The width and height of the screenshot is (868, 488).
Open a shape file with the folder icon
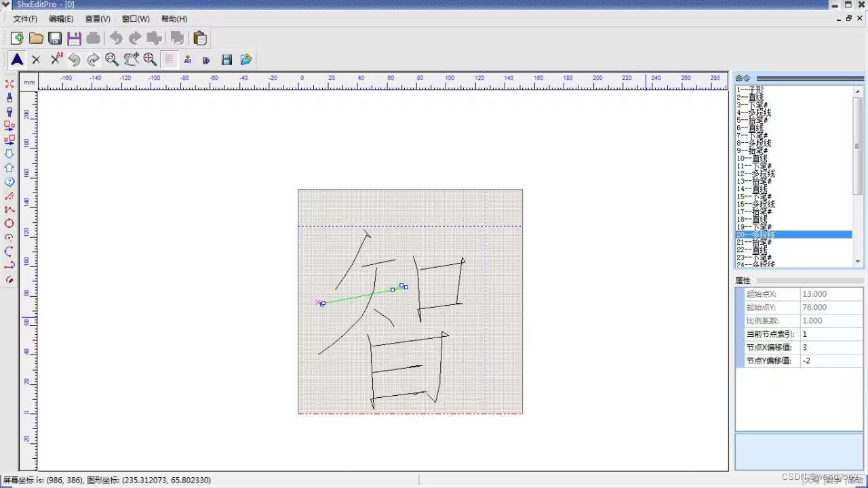(x=36, y=37)
